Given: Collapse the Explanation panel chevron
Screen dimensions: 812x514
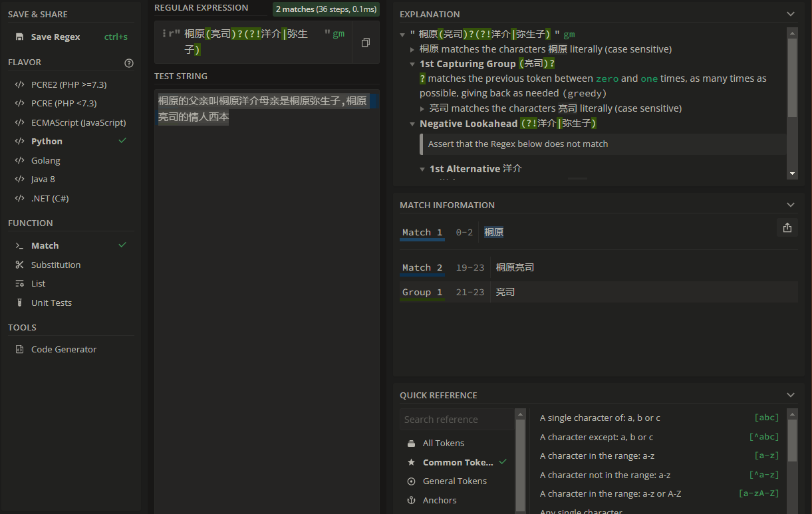Looking at the screenshot, I should point(790,14).
